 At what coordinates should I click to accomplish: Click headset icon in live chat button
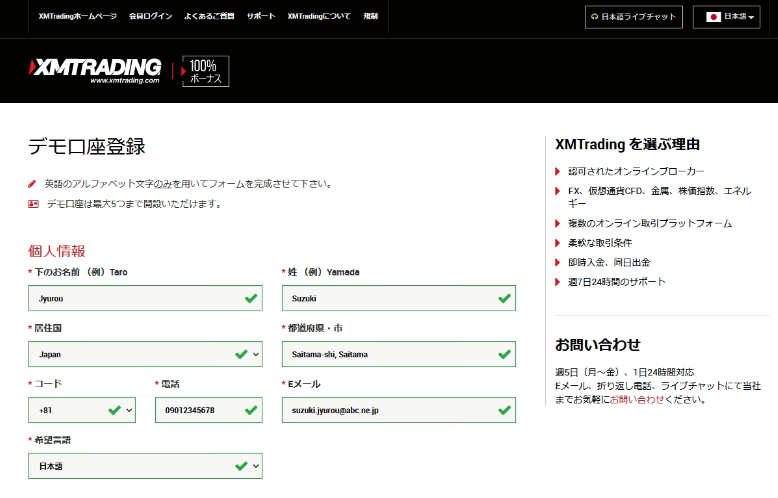(594, 17)
